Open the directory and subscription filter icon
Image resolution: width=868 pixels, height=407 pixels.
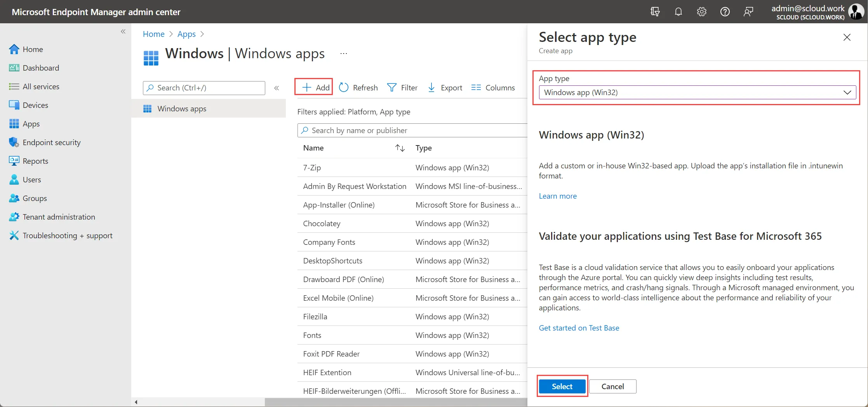(655, 12)
